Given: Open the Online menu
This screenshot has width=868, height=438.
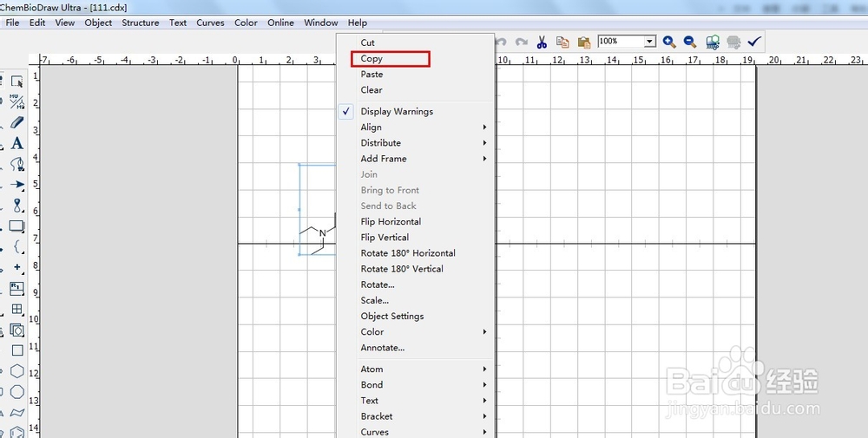Looking at the screenshot, I should [x=280, y=23].
